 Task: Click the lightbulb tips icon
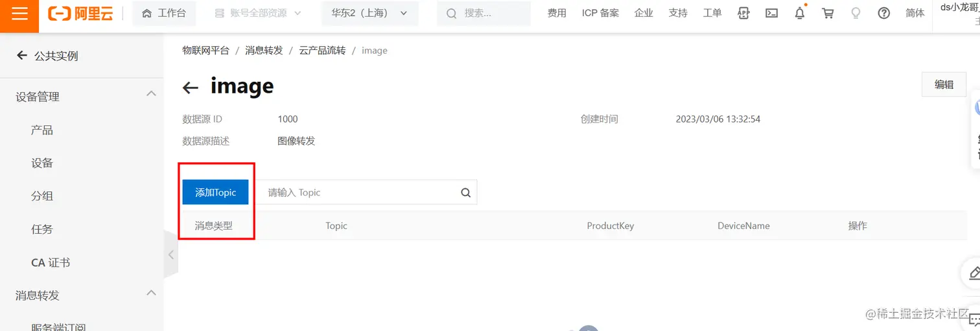[856, 13]
